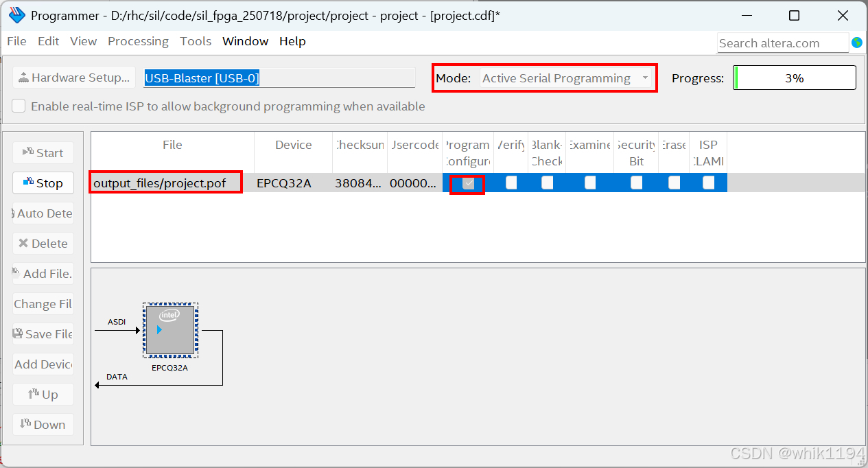Click the Auto Detect button
The height and width of the screenshot is (468, 868).
point(43,213)
